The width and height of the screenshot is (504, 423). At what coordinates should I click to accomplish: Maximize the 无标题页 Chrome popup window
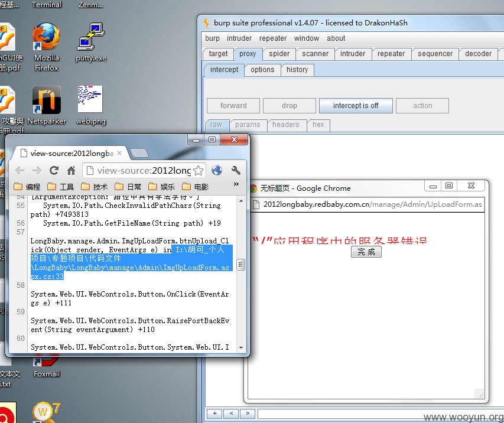click(x=449, y=186)
